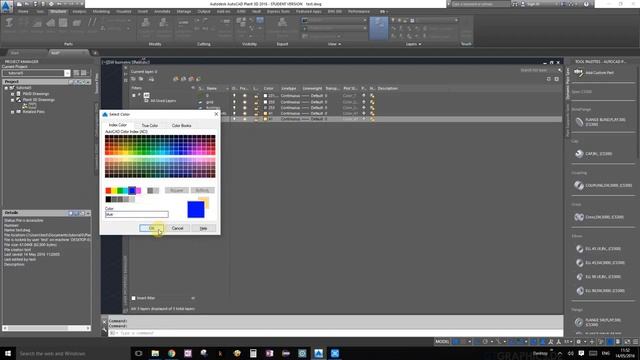Open Help from Select Color dialog
Screen dimensions: 640x360
203,228
